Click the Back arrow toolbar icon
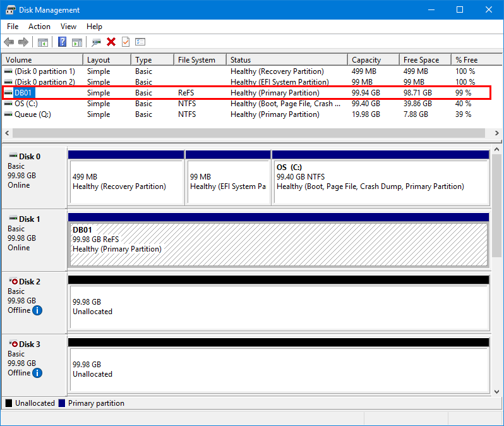Viewport: 504px width, 426px height. (x=9, y=42)
